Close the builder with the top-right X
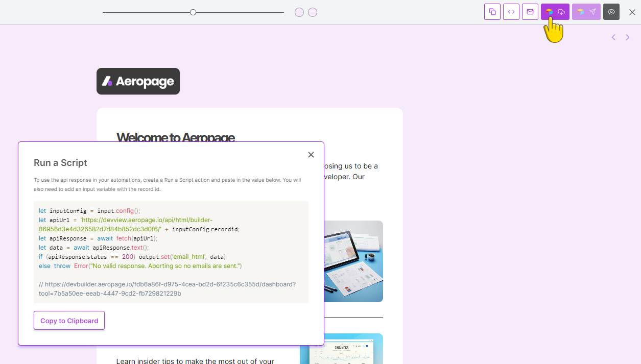This screenshot has height=364, width=641. click(x=632, y=12)
